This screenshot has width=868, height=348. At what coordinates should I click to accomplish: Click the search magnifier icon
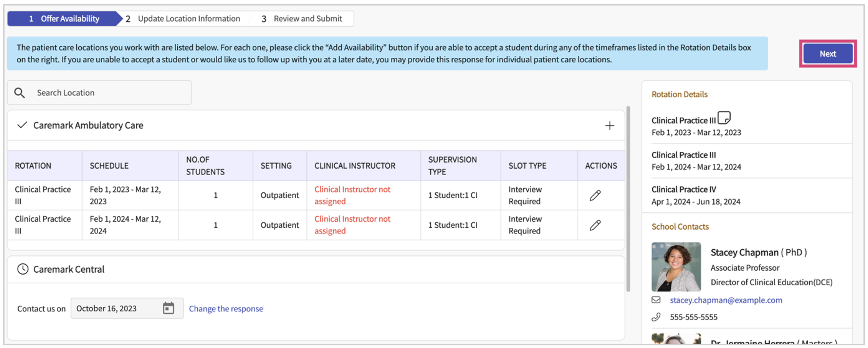(20, 93)
